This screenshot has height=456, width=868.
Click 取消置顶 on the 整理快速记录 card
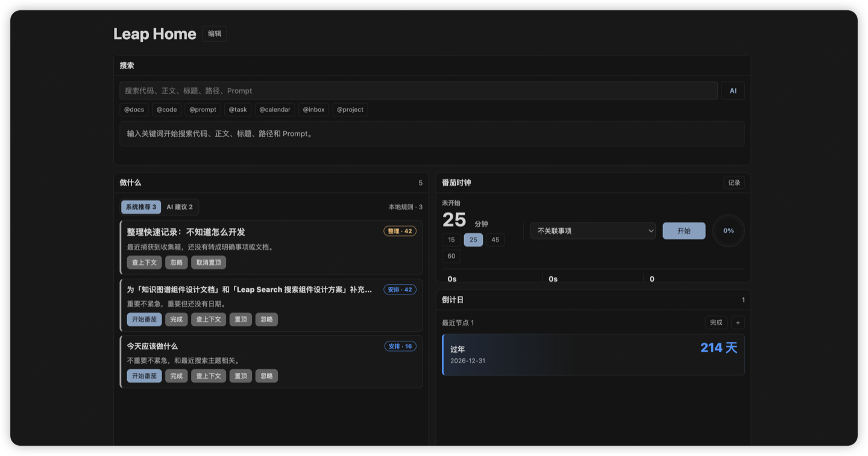[209, 262]
